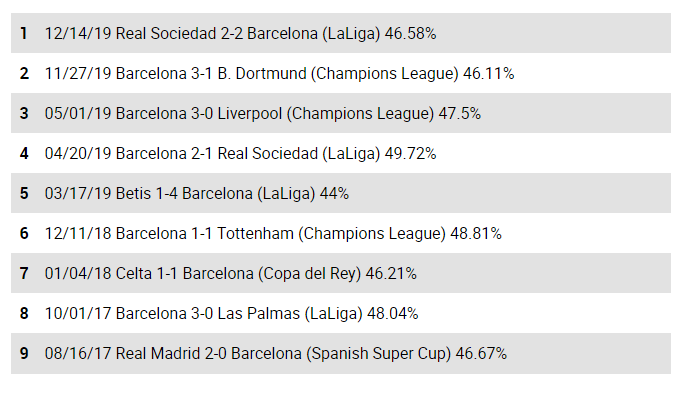This screenshot has height=397, width=681.
Task: Select the Celta 1-1 Barcelona Copa del Rey row
Action: tap(341, 273)
